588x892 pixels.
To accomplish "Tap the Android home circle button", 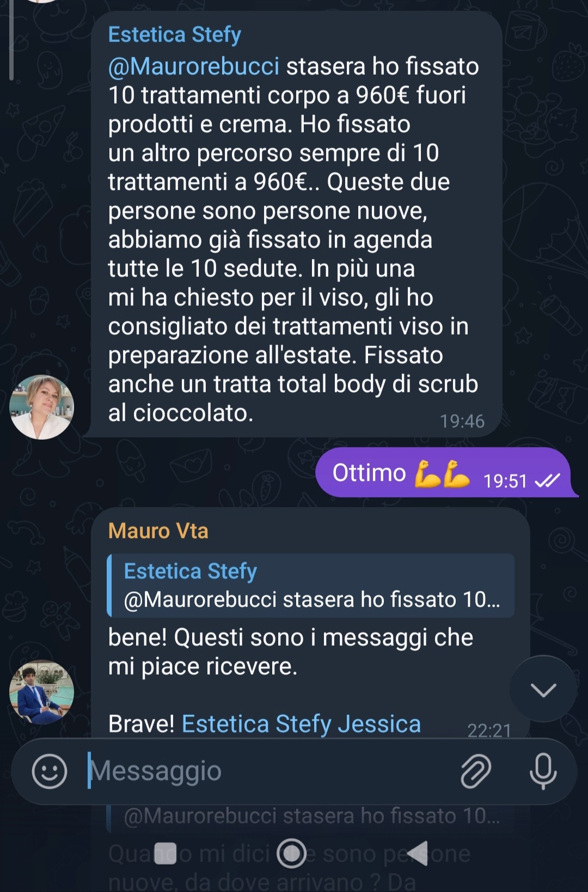I will tap(292, 853).
